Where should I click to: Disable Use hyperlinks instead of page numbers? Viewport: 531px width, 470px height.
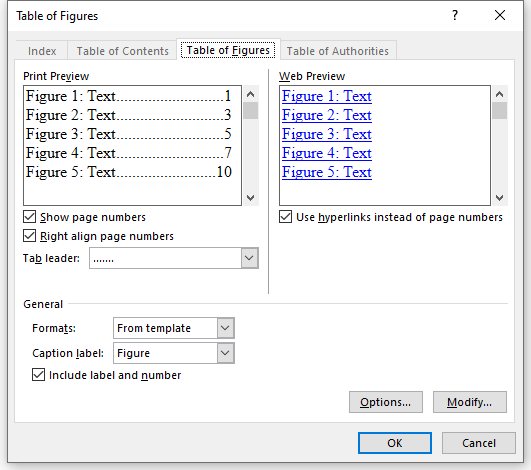(x=285, y=217)
